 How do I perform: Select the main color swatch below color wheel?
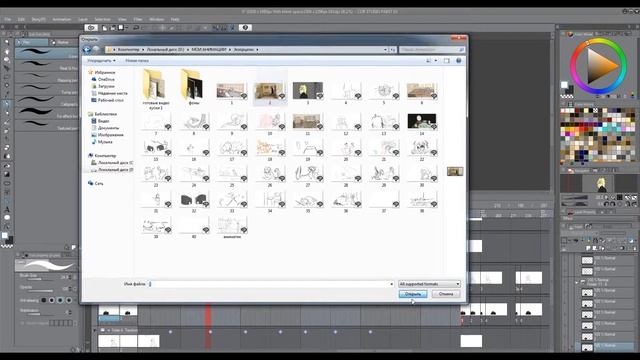[x=564, y=85]
